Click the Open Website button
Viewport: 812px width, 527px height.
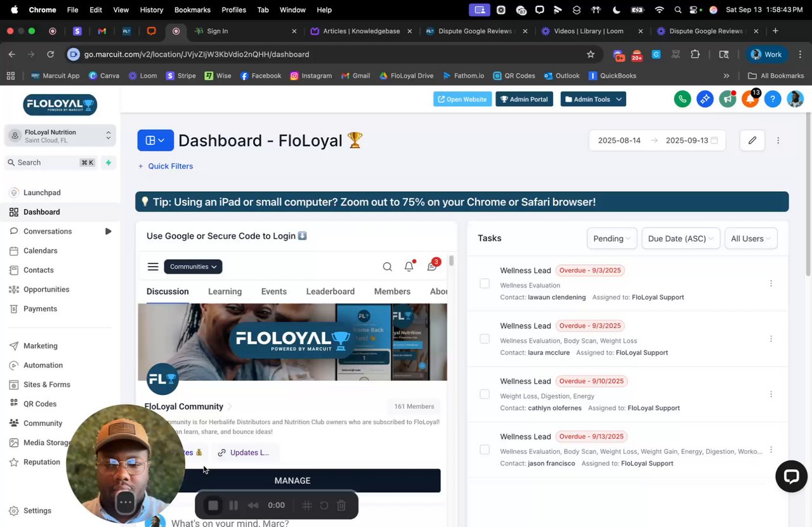pyautogui.click(x=462, y=99)
